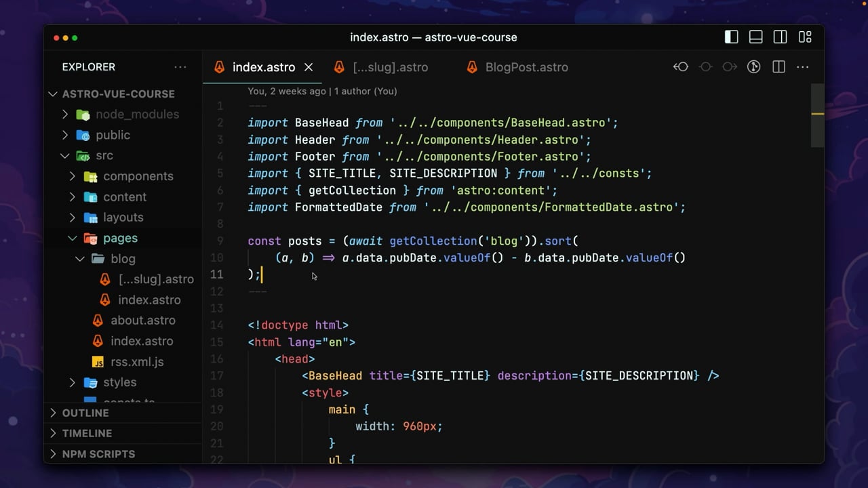This screenshot has height=488, width=868.
Task: Click src folder icon
Action: pyautogui.click(x=83, y=156)
